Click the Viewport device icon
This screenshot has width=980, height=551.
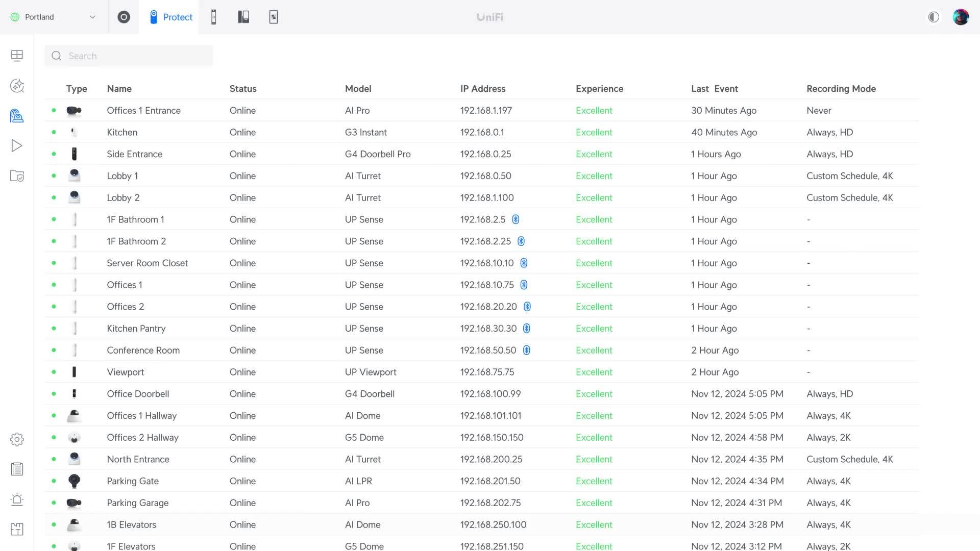(x=74, y=372)
